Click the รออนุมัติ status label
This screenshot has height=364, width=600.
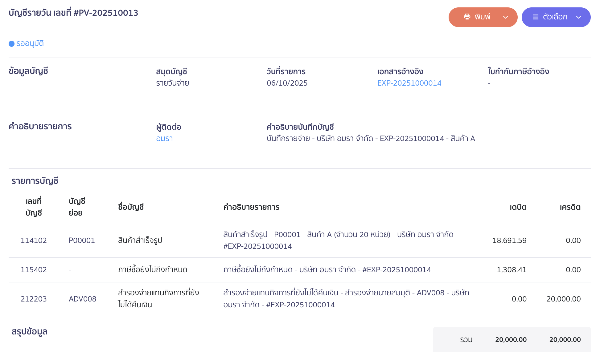tap(30, 43)
